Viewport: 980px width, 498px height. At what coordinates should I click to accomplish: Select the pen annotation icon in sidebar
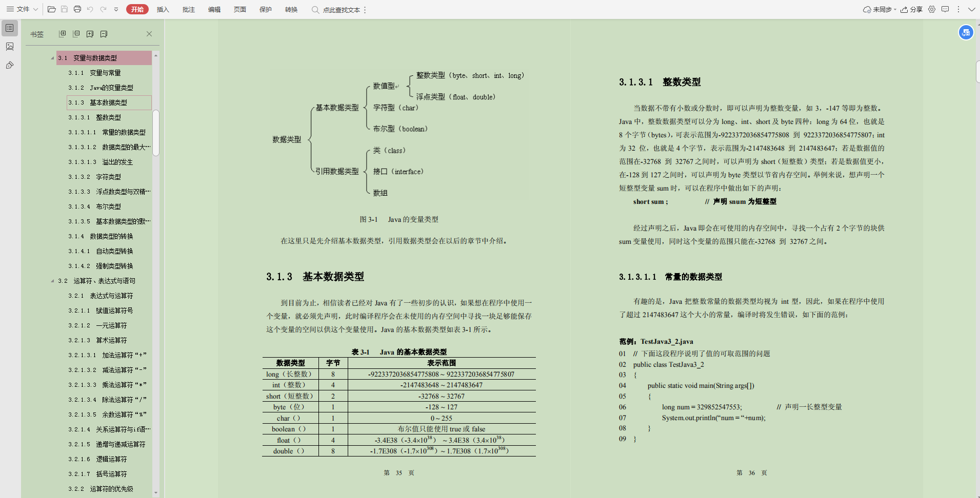click(x=9, y=65)
